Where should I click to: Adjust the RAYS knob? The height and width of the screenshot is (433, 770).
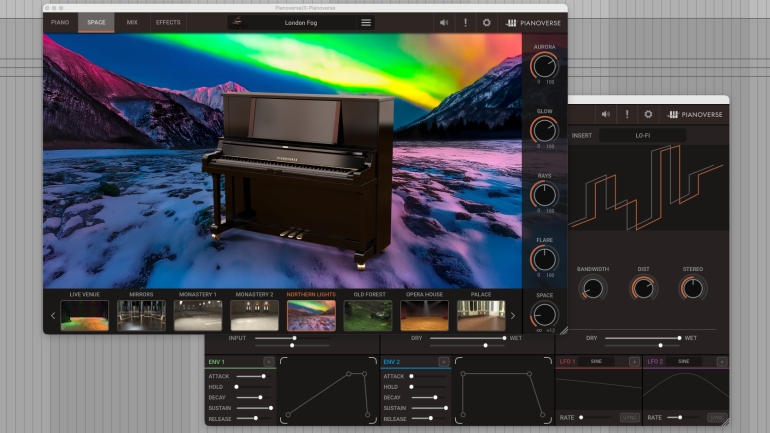coord(544,194)
